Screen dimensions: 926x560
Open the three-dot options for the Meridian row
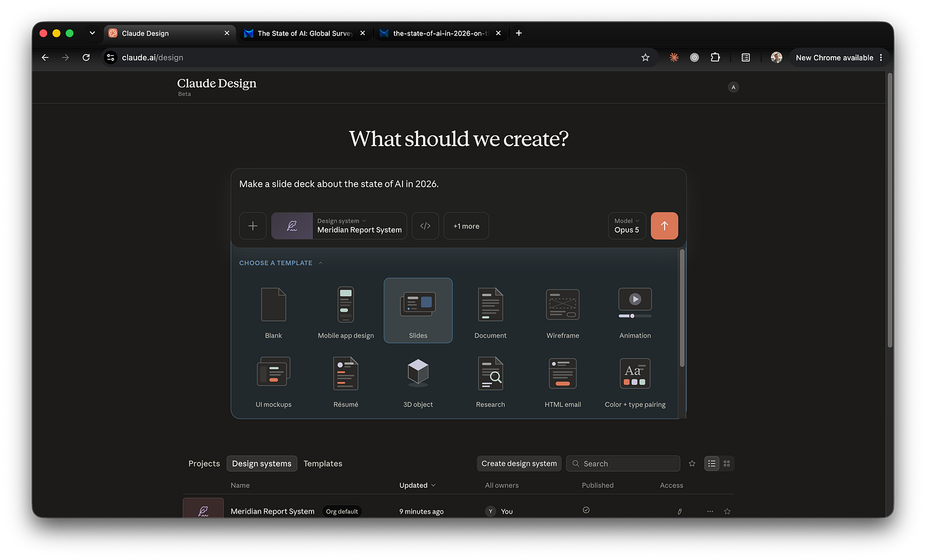[710, 511]
